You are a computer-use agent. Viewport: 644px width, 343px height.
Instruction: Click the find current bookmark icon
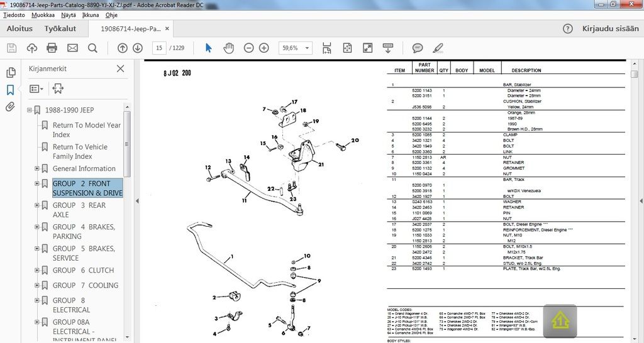pyautogui.click(x=58, y=89)
